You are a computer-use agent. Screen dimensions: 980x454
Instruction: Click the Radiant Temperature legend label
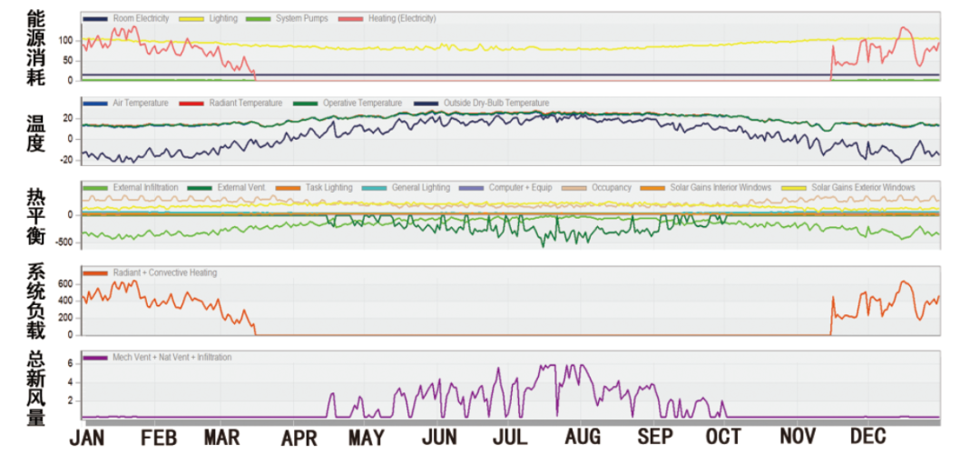pos(245,104)
